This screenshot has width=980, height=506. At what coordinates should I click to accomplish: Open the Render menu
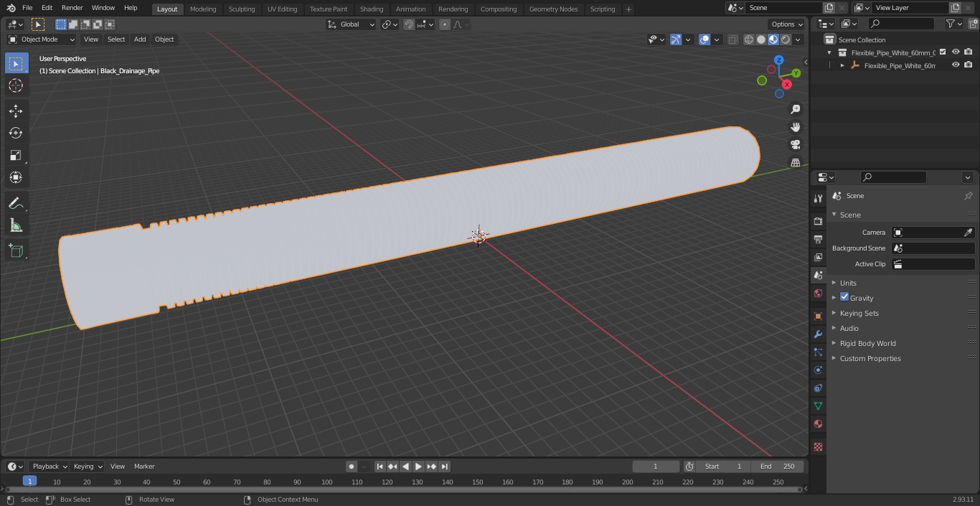pyautogui.click(x=72, y=8)
